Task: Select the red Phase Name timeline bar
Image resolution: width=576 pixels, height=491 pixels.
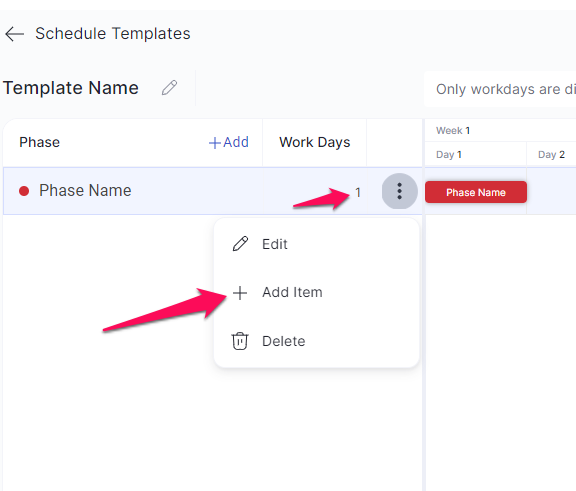Action: point(476,192)
